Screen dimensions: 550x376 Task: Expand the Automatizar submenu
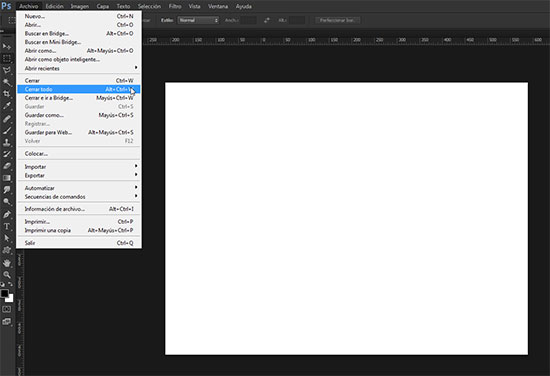(79, 188)
